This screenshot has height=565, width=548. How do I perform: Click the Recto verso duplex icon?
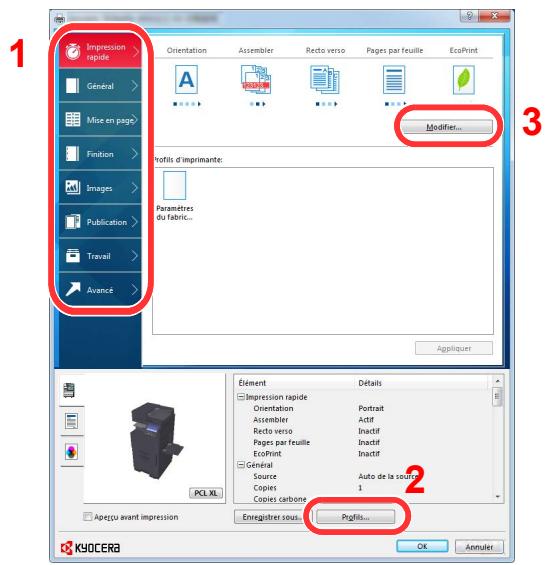pos(325,79)
